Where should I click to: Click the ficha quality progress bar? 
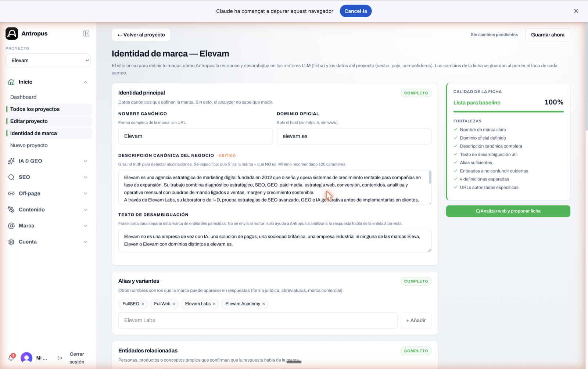pos(508,112)
